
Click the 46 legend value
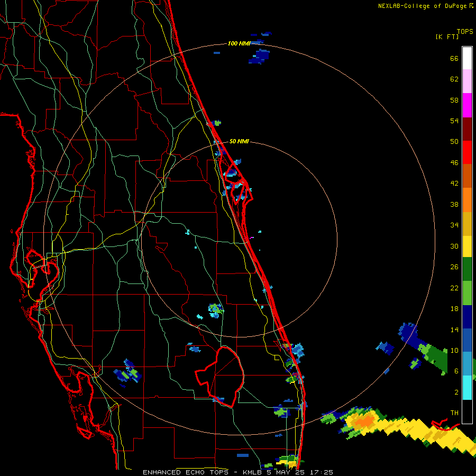coord(454,163)
